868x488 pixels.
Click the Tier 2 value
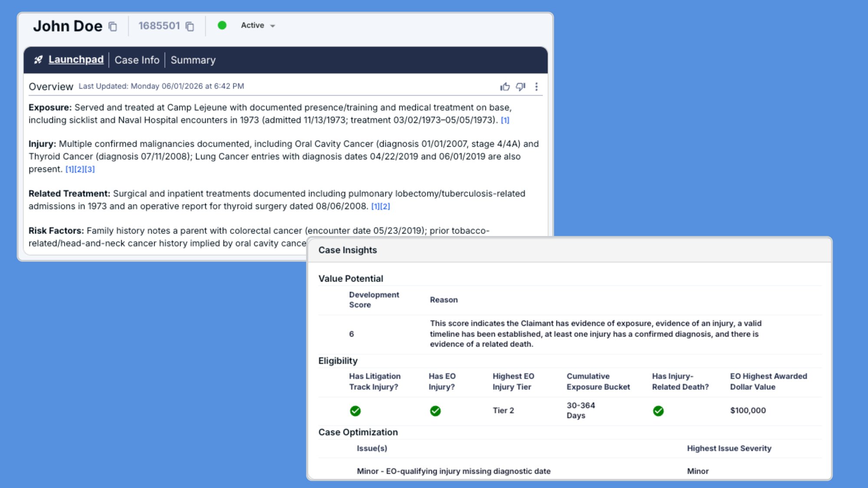pos(503,410)
